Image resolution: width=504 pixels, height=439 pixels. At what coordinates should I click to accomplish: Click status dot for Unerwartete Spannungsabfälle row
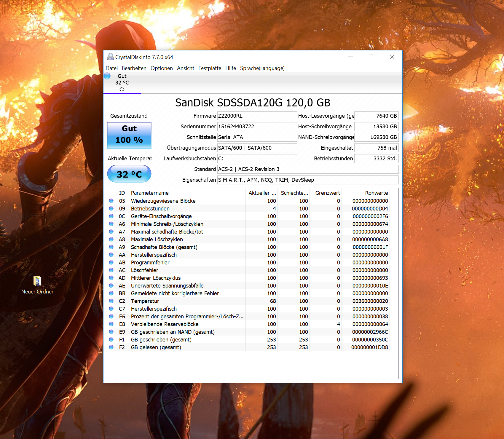coord(111,285)
